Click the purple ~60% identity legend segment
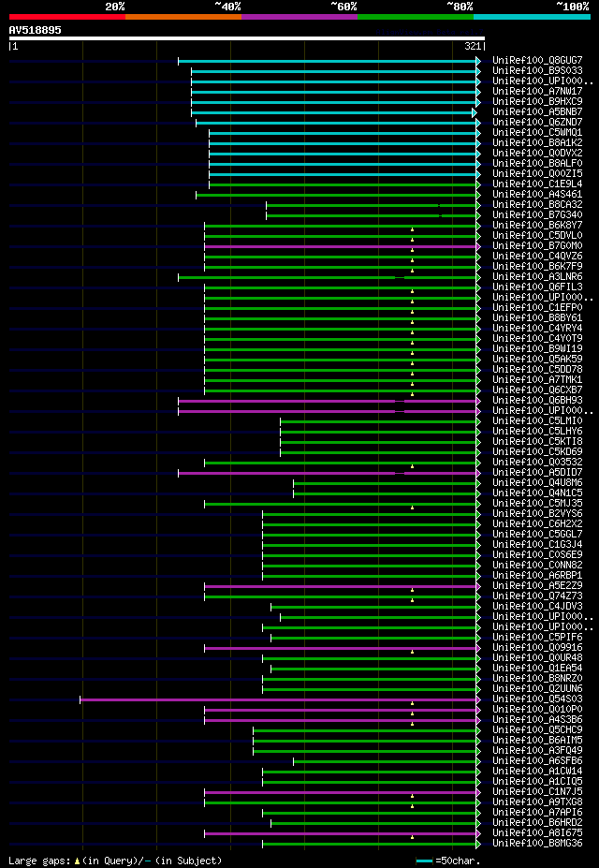The width and height of the screenshot is (599, 868). [299, 17]
